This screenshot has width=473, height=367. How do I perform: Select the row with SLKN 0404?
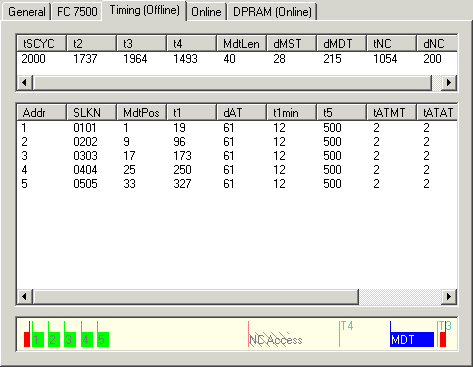[237, 170]
